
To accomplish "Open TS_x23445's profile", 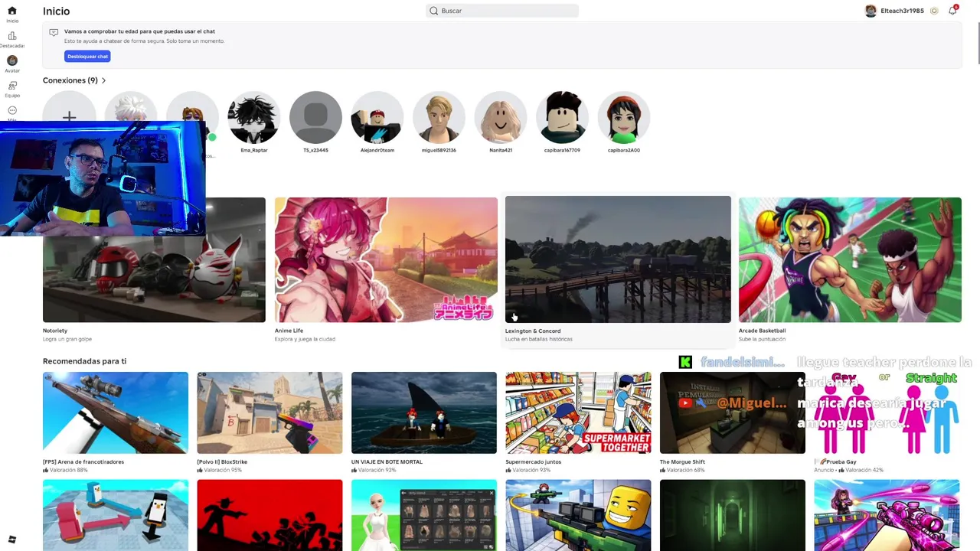I will click(315, 122).
